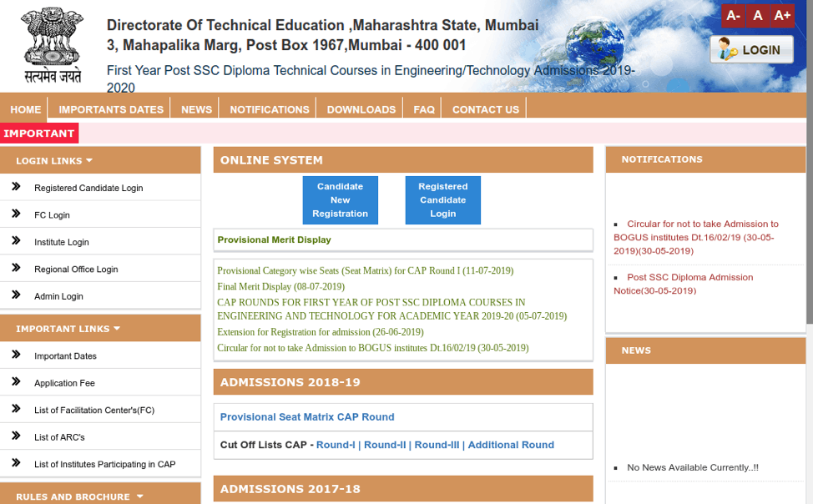Click the page vertical scrollbar
813x504 pixels.
[x=810, y=164]
